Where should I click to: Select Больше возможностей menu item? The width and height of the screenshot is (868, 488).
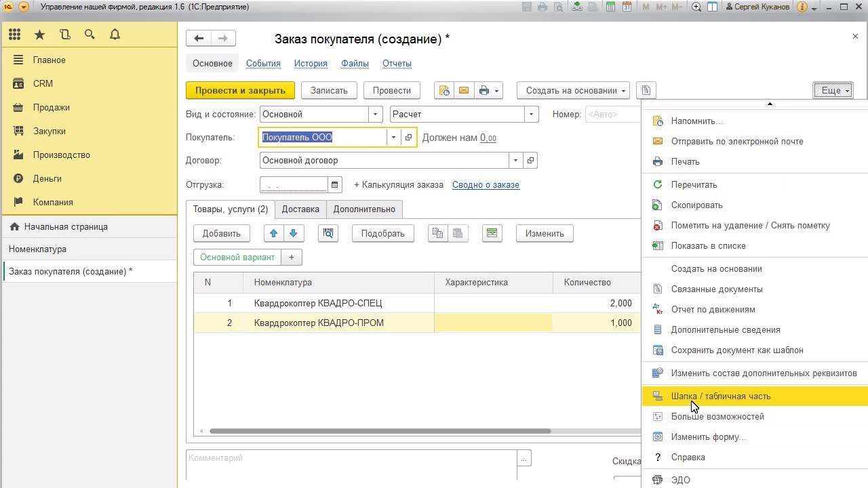point(755,416)
